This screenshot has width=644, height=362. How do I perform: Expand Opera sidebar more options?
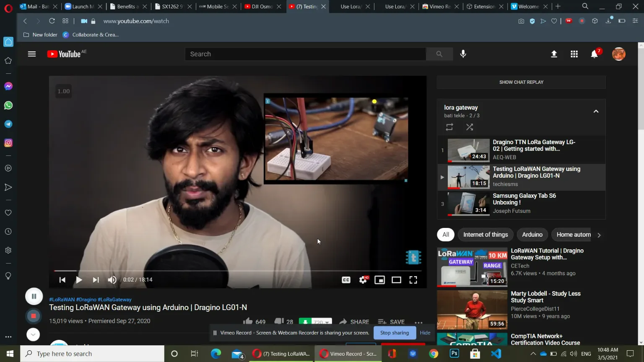click(x=8, y=337)
